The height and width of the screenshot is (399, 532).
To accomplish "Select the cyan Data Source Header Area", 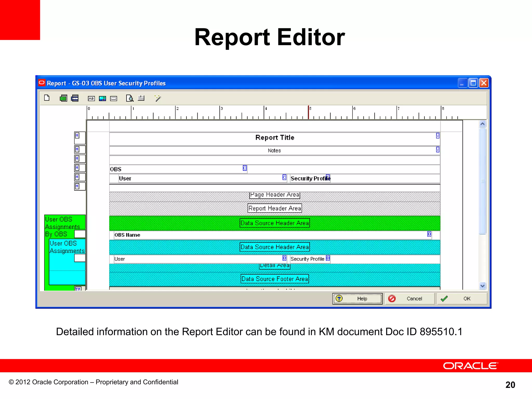I will (x=275, y=247).
